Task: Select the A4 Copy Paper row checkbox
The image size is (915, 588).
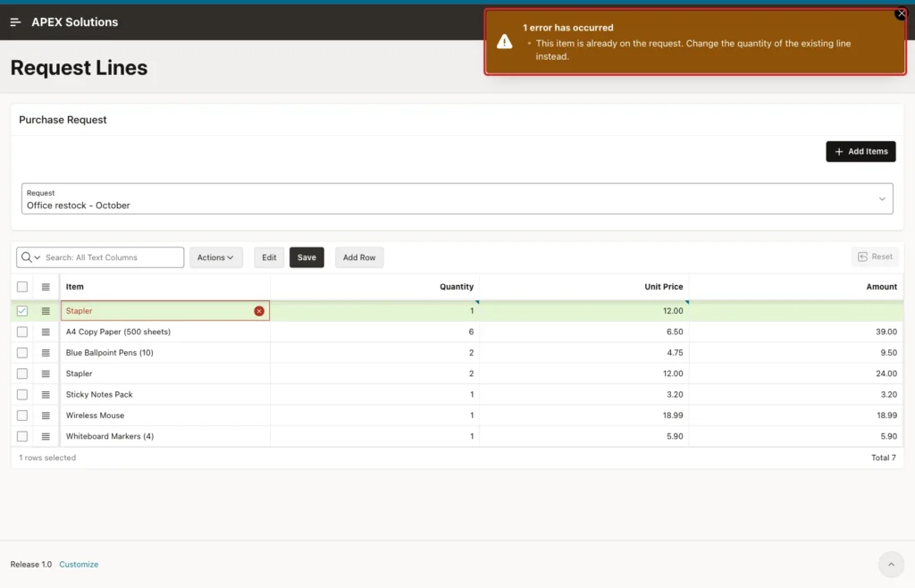Action: (x=22, y=332)
